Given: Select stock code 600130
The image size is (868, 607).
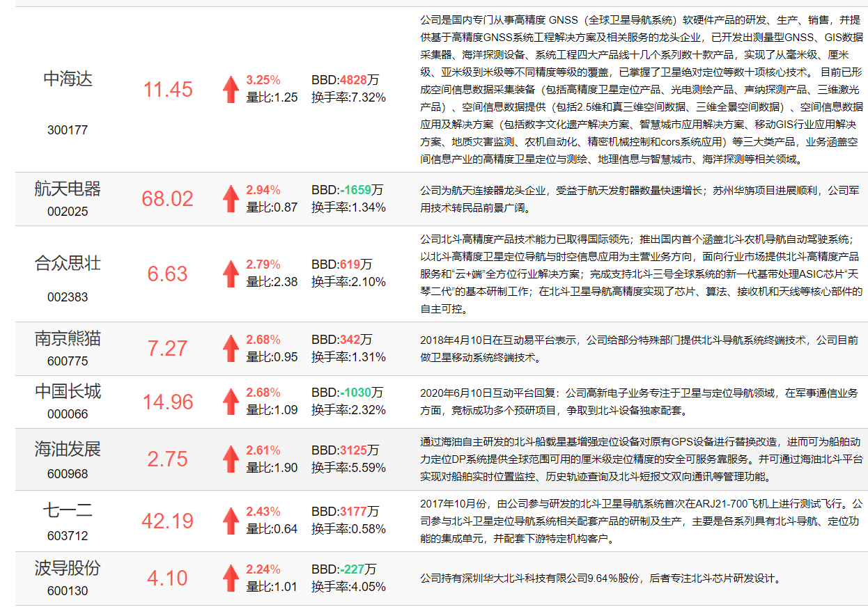Looking at the screenshot, I should point(68,591).
